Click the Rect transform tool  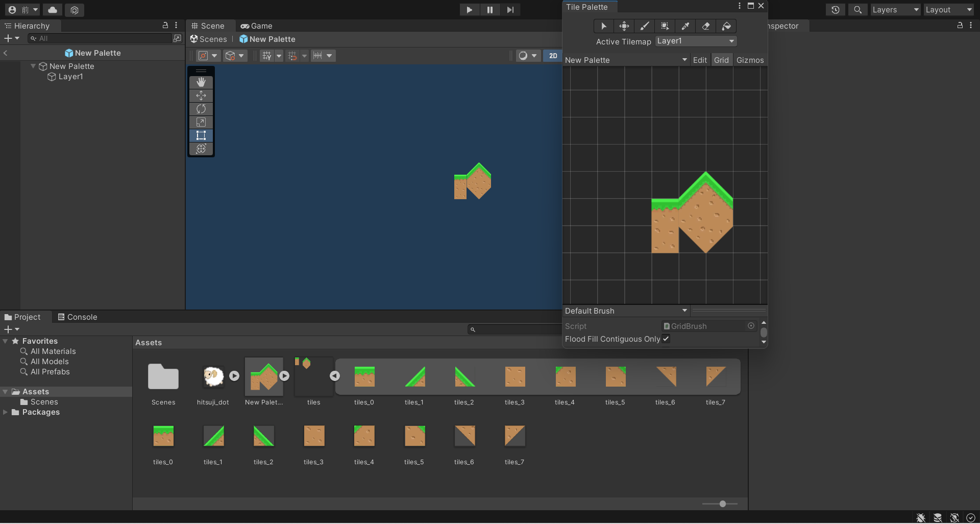(x=201, y=135)
